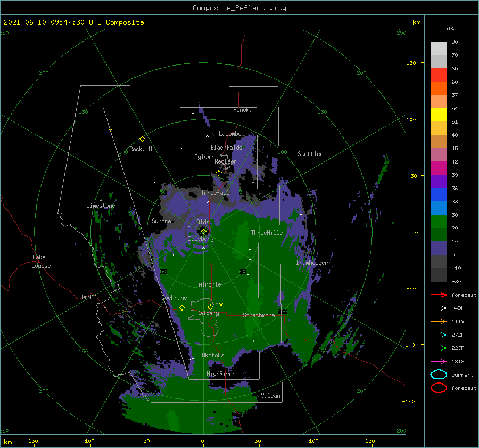479x448 pixels.
Task: Click the green 22JP arrow in legend
Action: (x=439, y=348)
